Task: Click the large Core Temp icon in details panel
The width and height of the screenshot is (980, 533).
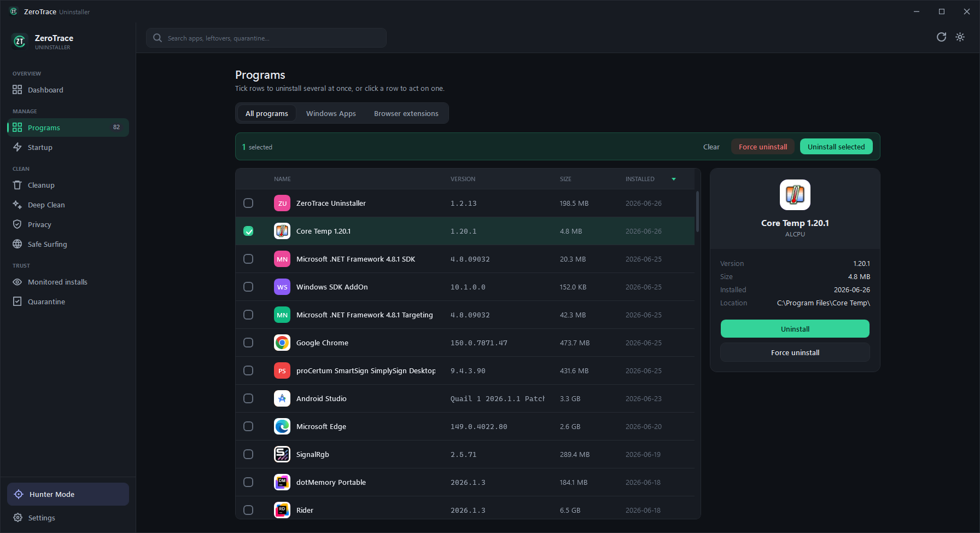Action: pos(795,195)
